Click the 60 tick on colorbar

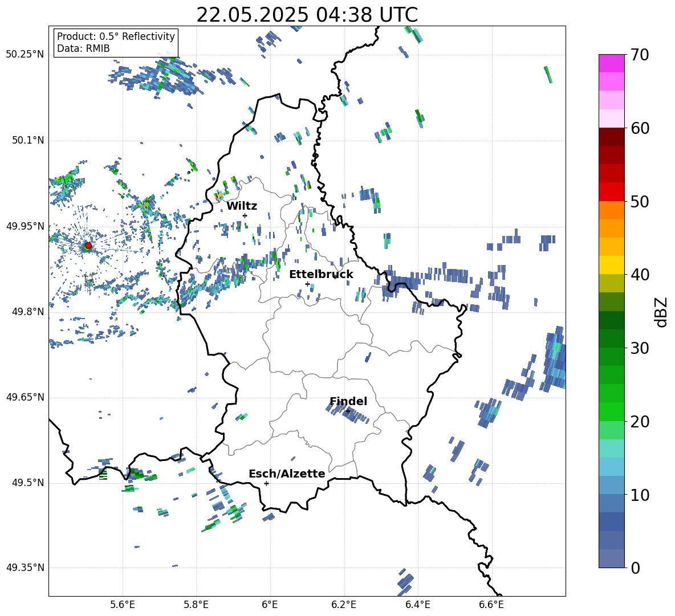640,128
